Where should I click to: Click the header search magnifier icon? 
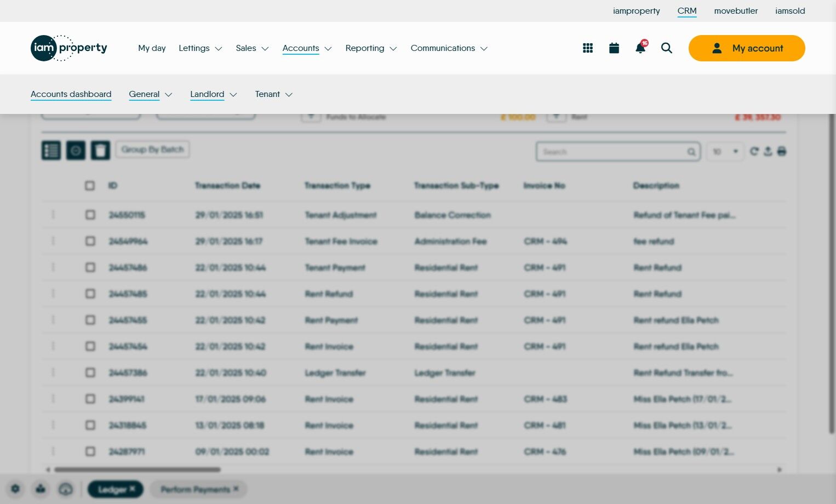pos(667,48)
